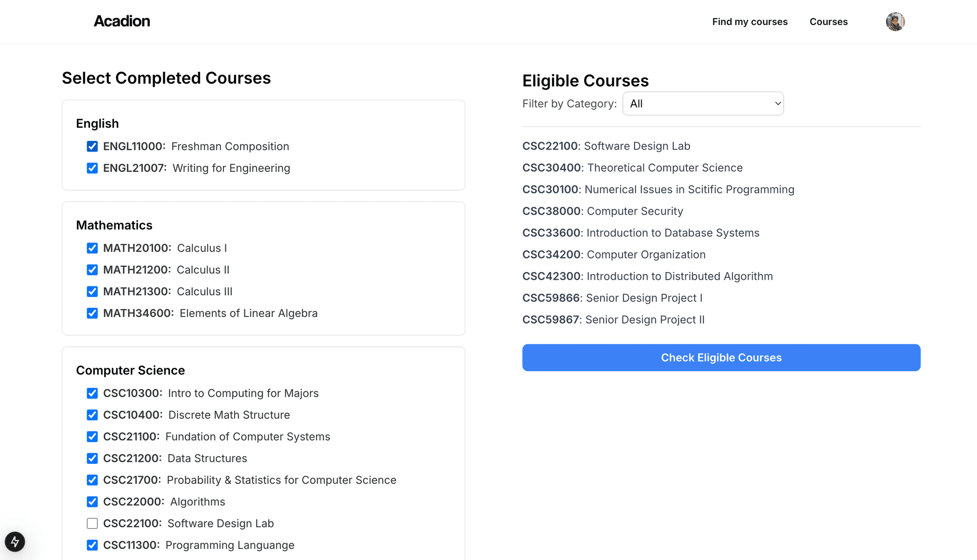Screen dimensions: 977x560
Task: Open Find my courses page
Action: click(x=750, y=22)
